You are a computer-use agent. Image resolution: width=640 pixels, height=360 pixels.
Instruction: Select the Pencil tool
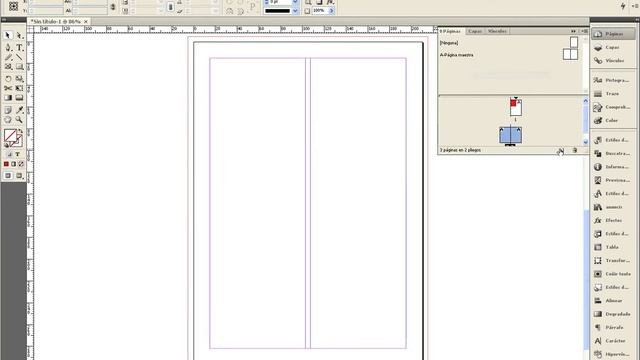(8, 57)
